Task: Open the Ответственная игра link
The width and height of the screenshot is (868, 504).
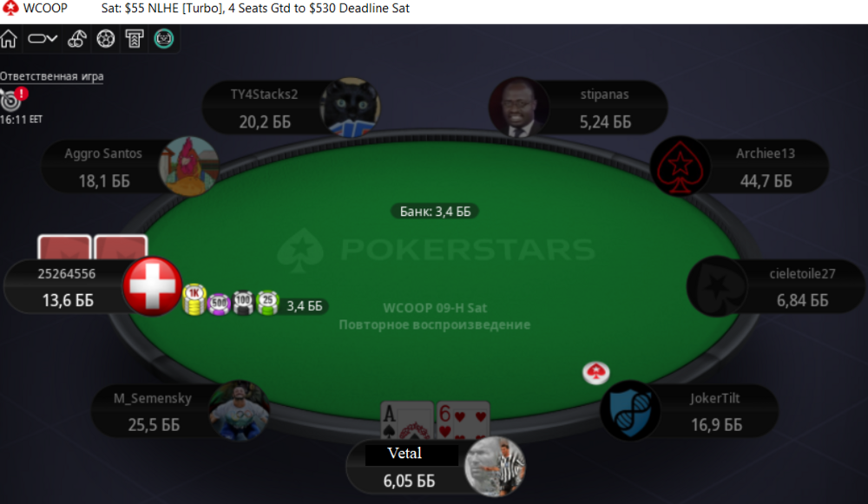Action: tap(51, 76)
